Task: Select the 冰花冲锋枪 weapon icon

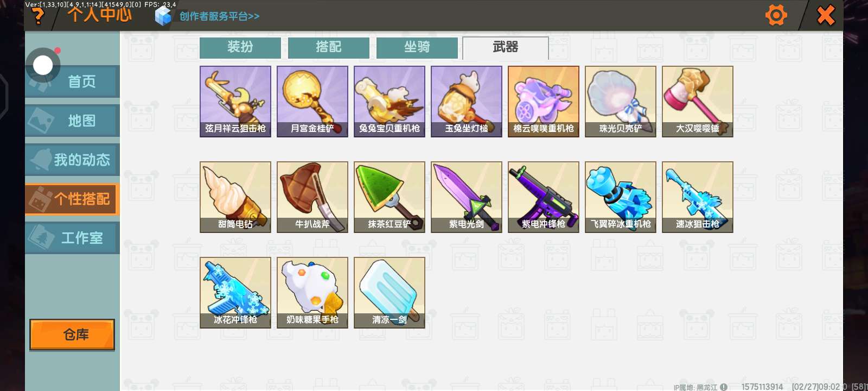Action: (235, 293)
